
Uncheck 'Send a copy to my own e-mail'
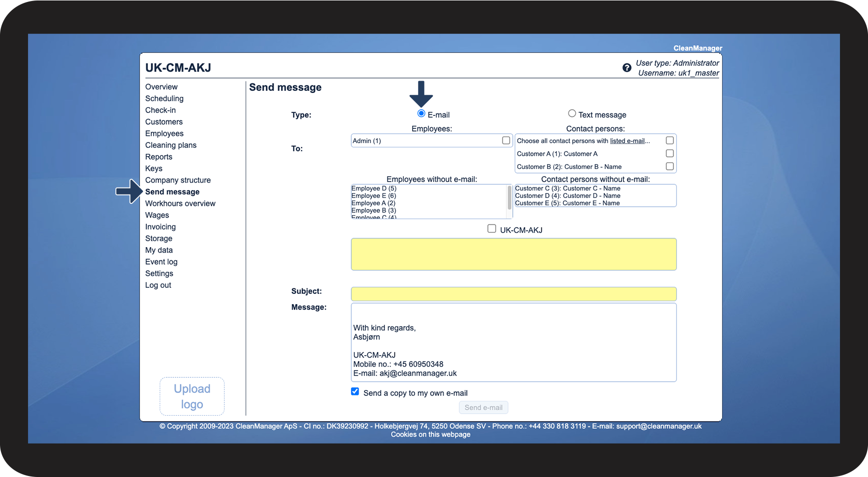[x=355, y=392]
